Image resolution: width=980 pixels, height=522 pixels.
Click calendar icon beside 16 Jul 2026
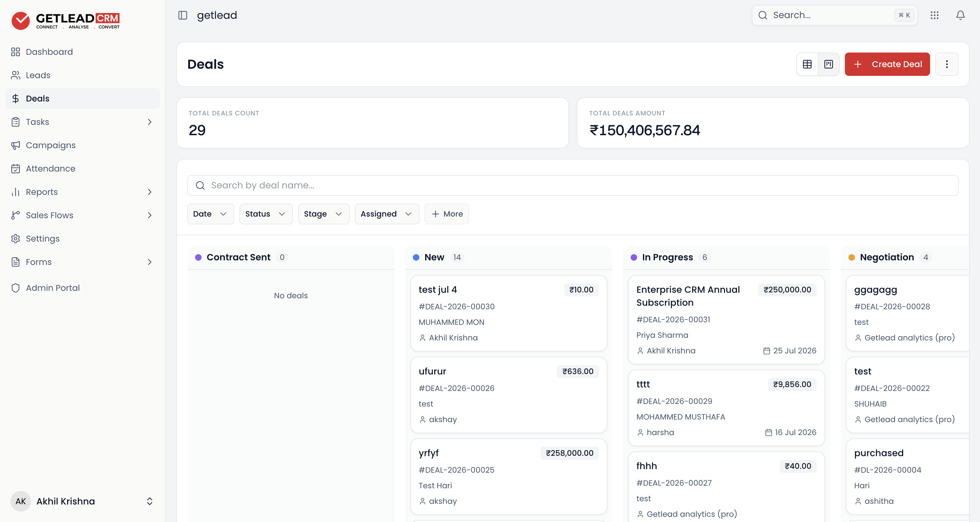coord(768,433)
